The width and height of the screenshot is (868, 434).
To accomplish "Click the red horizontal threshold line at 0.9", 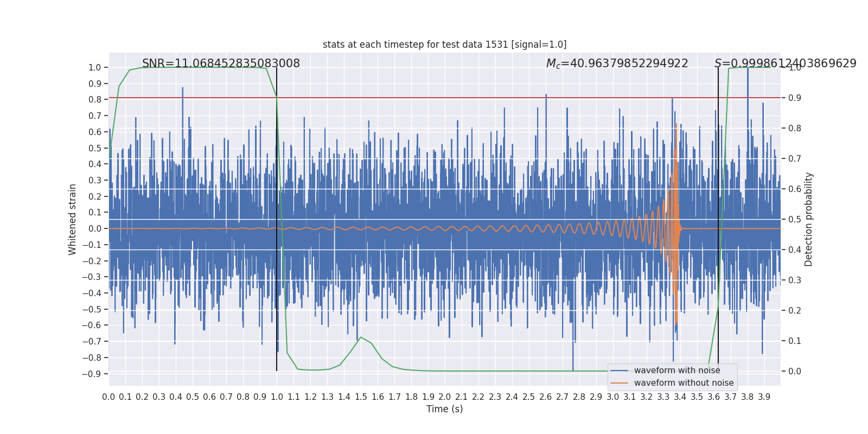I will (x=444, y=98).
